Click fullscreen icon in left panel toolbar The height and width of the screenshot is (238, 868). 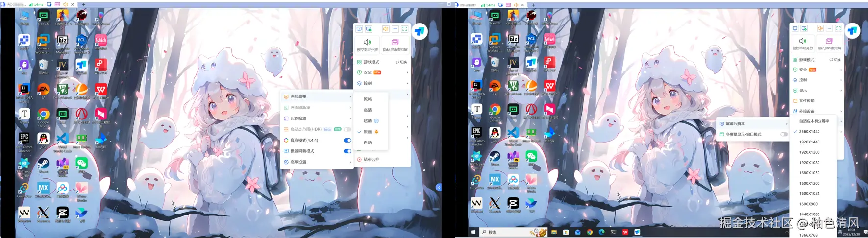click(x=404, y=29)
